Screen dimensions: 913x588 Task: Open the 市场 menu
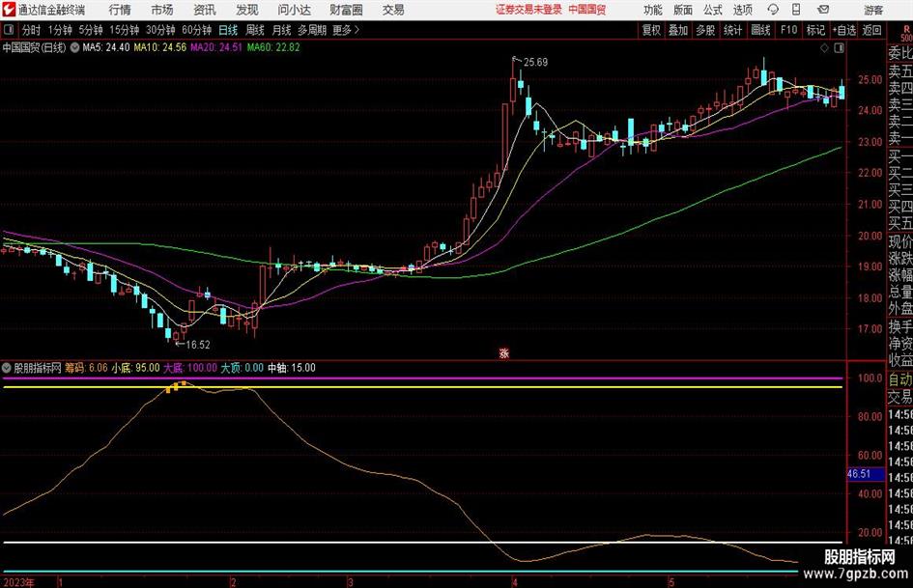[x=162, y=10]
